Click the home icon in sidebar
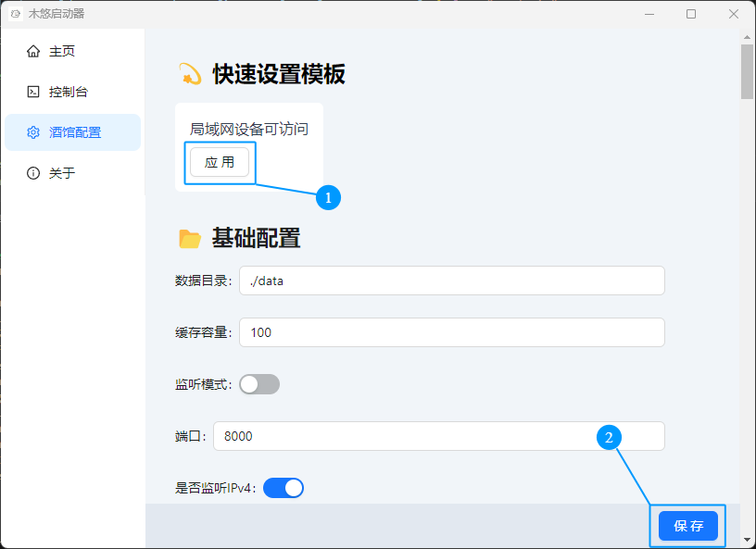 (x=33, y=52)
